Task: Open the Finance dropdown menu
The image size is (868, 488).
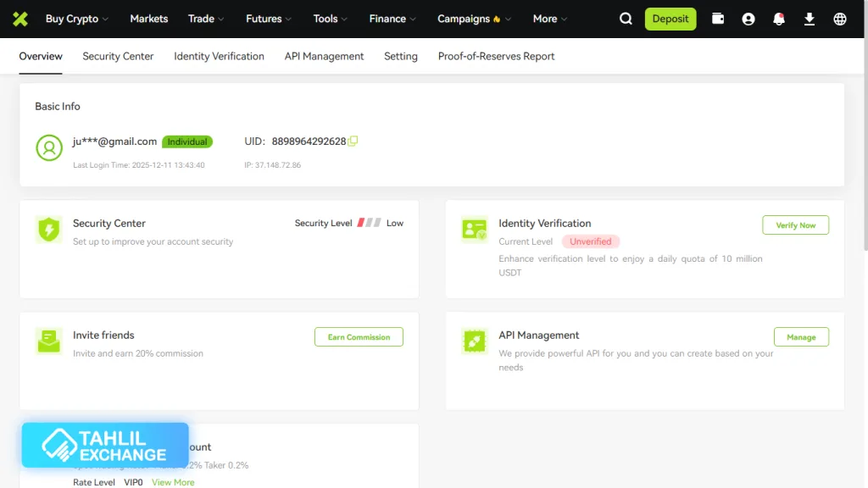Action: [x=392, y=19]
